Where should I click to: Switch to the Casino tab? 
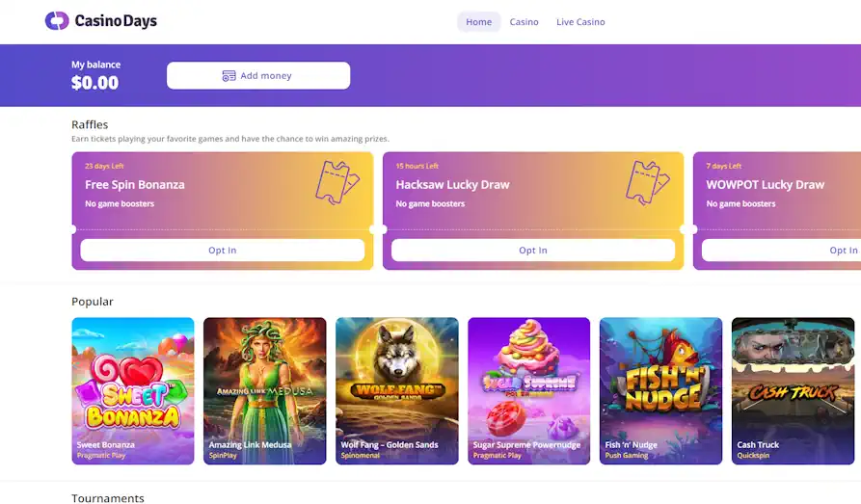(524, 22)
